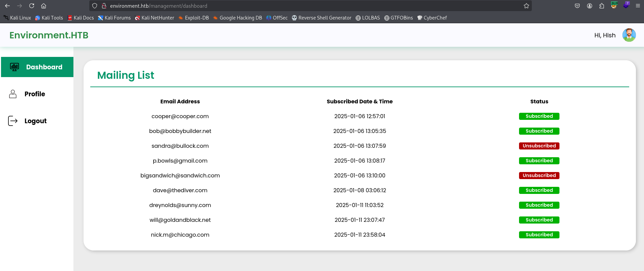Click the site padlock security icon
This screenshot has height=271, width=644.
(104, 6)
